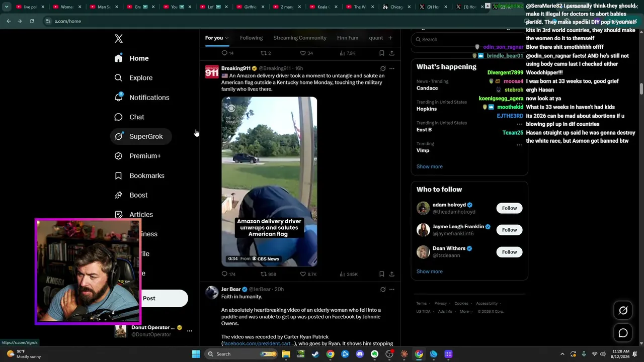Image resolution: width=644 pixels, height=362 pixels.
Task: Follow adam holroyd
Action: (x=509, y=208)
